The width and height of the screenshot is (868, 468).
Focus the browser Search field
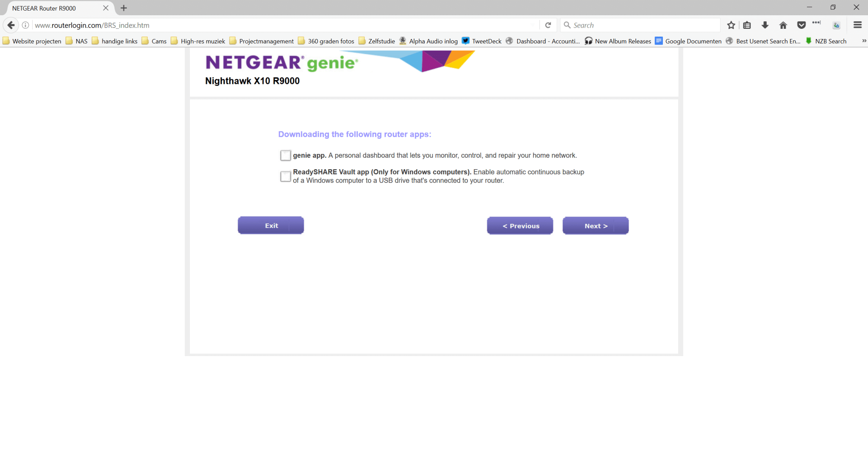[640, 25]
